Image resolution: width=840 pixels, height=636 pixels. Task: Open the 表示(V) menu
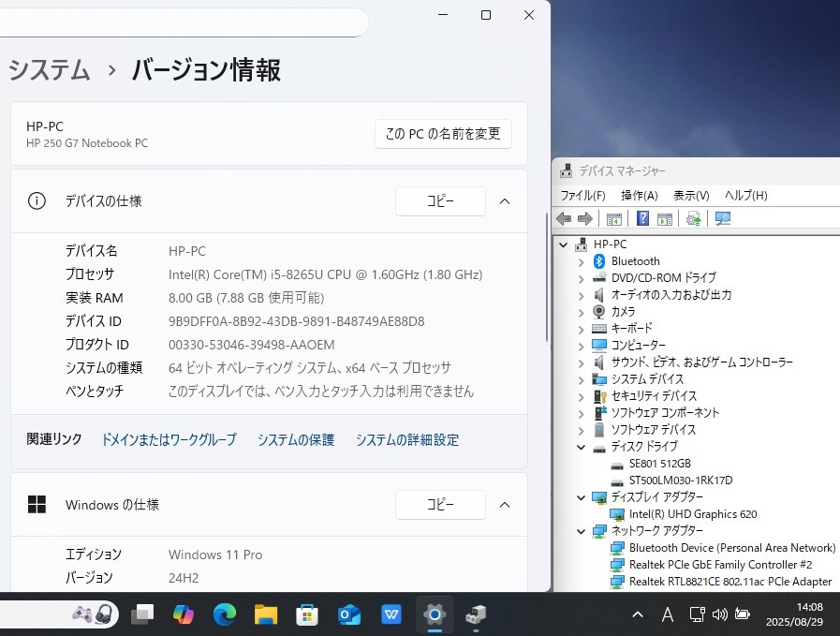tap(691, 195)
